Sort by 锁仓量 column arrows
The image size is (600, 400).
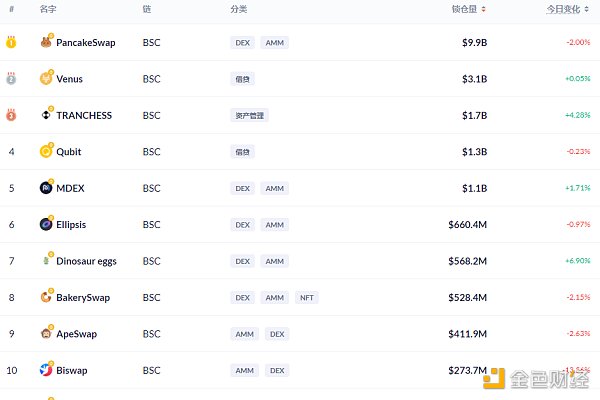tap(483, 9)
